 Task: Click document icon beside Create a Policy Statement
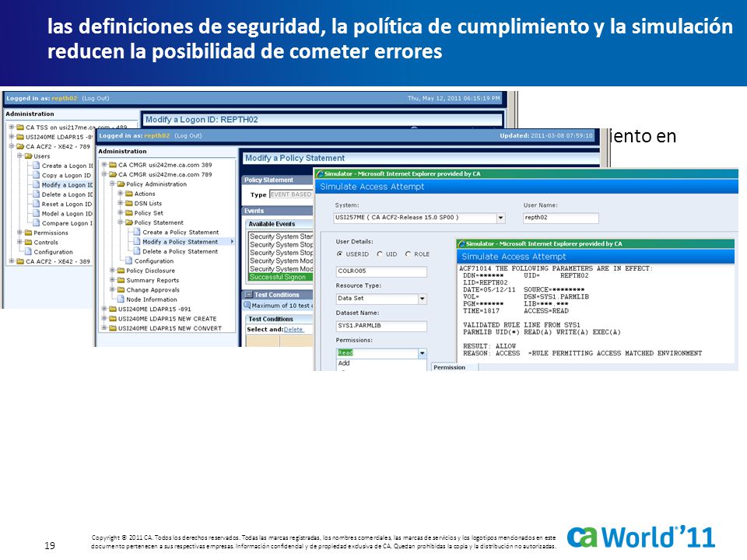[x=137, y=232]
